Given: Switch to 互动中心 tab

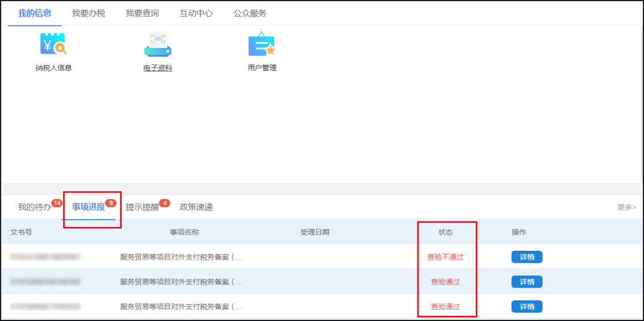Looking at the screenshot, I should 196,13.
